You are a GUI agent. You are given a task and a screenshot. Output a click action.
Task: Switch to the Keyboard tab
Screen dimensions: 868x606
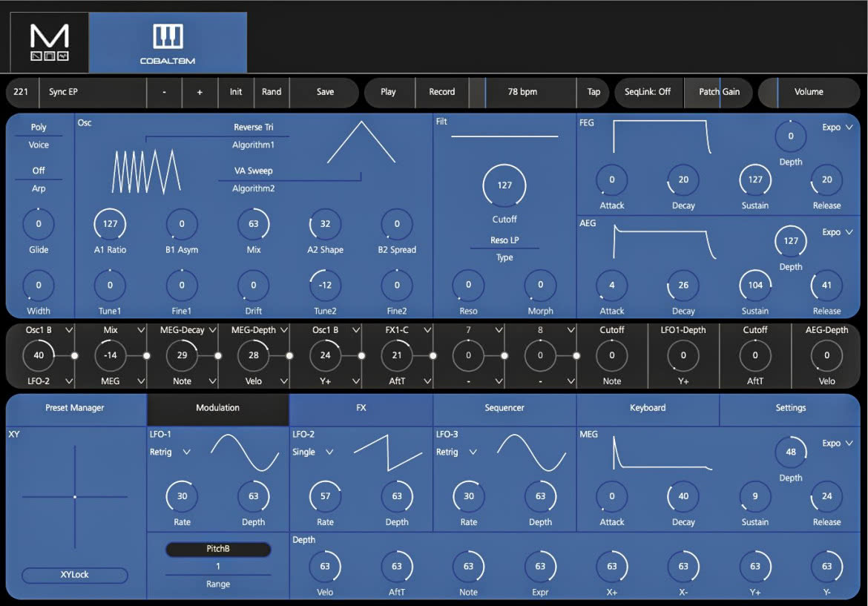(648, 408)
